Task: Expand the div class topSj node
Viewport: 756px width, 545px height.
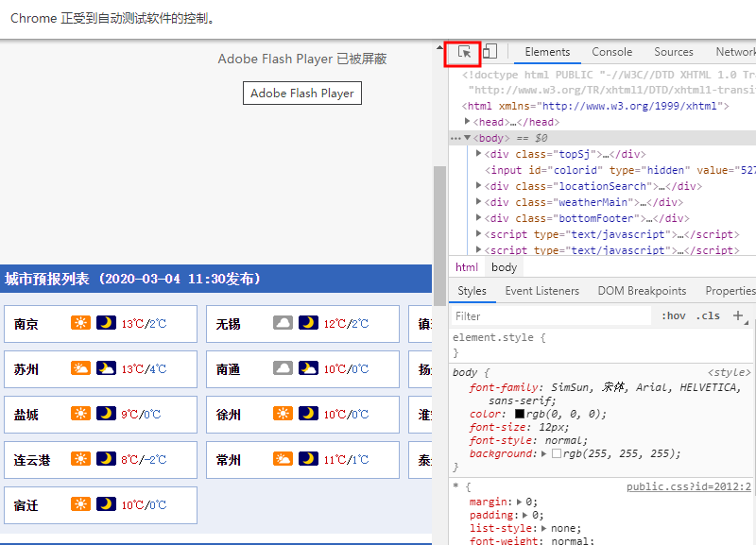Action: 478,154
